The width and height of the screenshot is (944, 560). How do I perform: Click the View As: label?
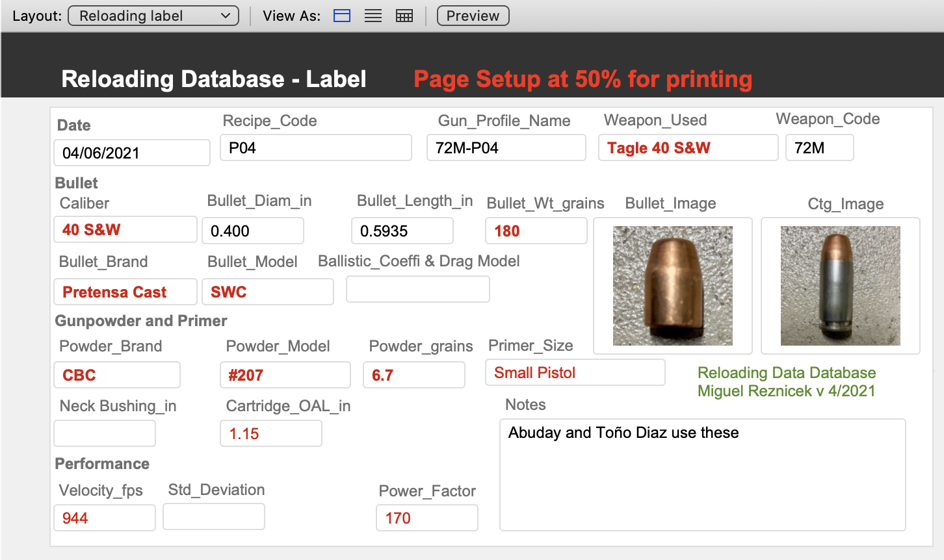(291, 16)
